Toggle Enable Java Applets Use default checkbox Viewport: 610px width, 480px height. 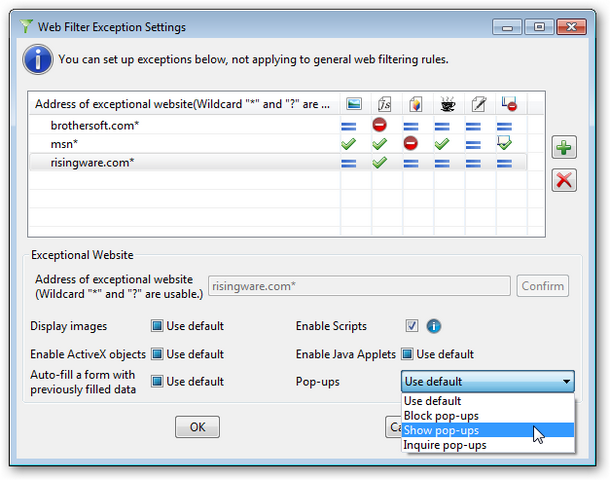[407, 354]
